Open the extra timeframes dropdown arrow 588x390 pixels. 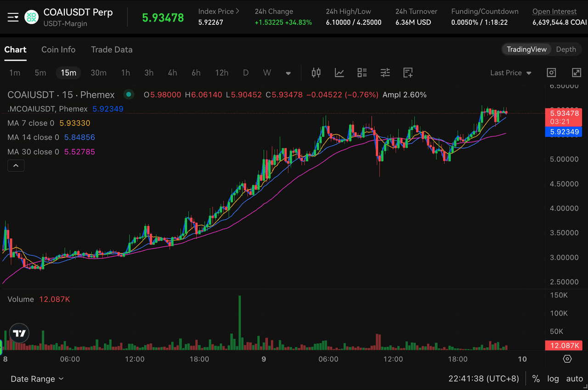pos(288,73)
